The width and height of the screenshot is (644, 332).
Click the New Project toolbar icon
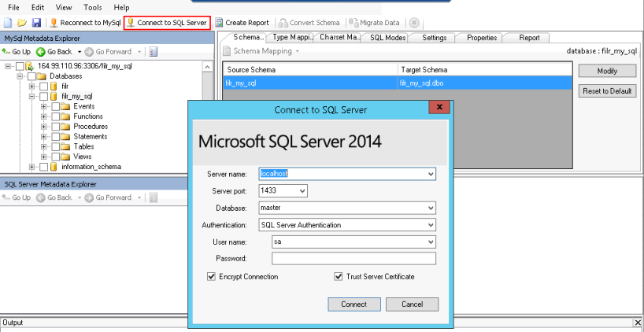point(8,23)
